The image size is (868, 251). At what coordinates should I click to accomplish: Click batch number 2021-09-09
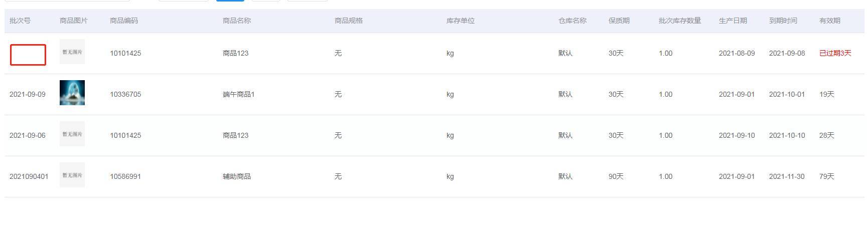[x=28, y=94]
